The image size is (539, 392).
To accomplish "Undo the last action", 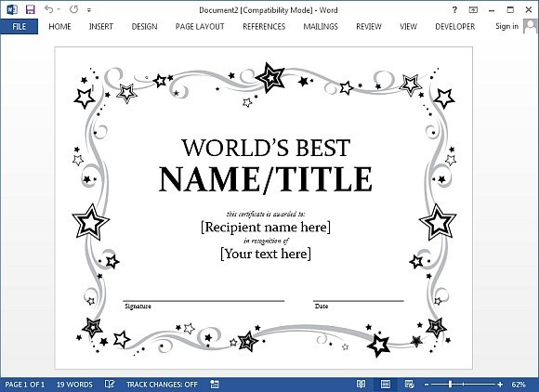I will tap(49, 9).
